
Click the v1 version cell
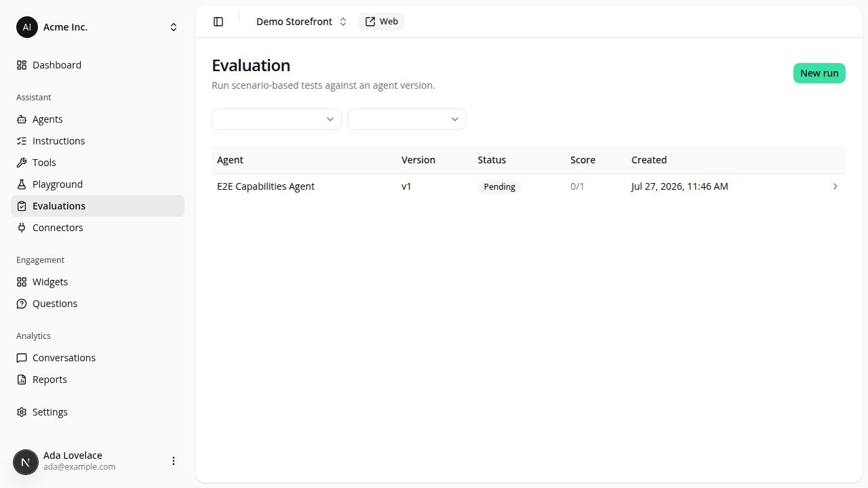coord(406,186)
